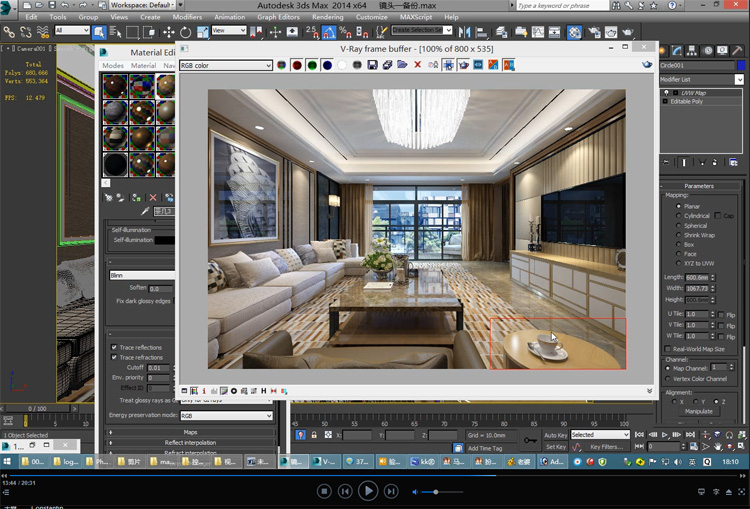Select the Box mapping option
This screenshot has width=750, height=509.
pyautogui.click(x=678, y=244)
